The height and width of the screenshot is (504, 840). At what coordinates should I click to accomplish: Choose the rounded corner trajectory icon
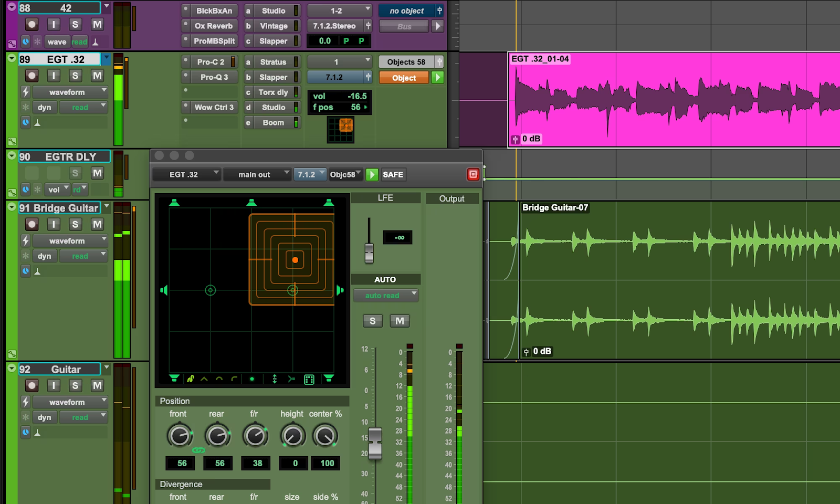234,379
